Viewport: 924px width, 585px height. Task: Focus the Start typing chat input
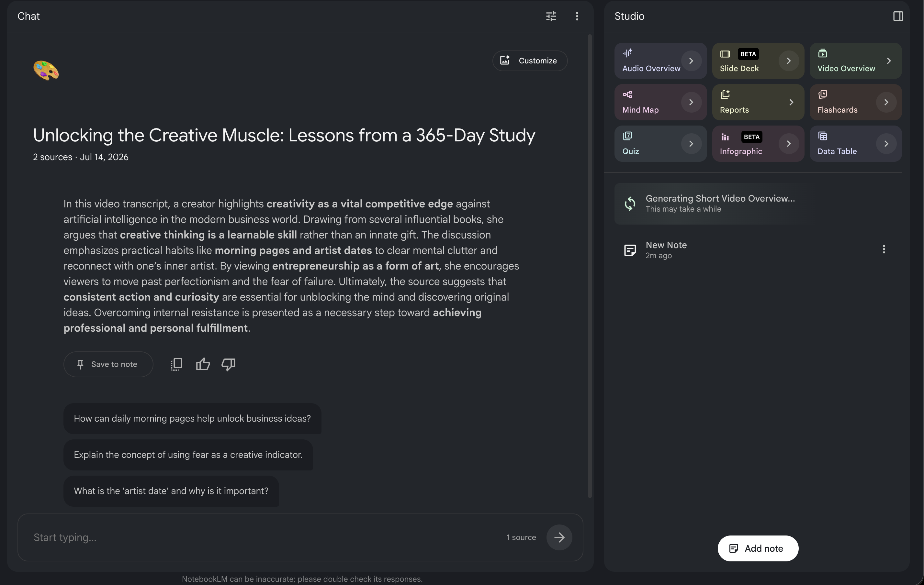(x=265, y=537)
